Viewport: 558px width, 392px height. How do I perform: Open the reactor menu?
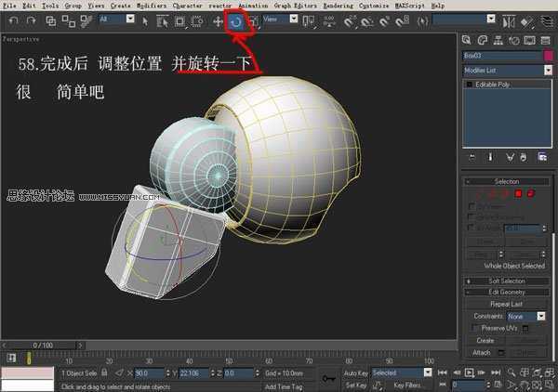(x=220, y=6)
